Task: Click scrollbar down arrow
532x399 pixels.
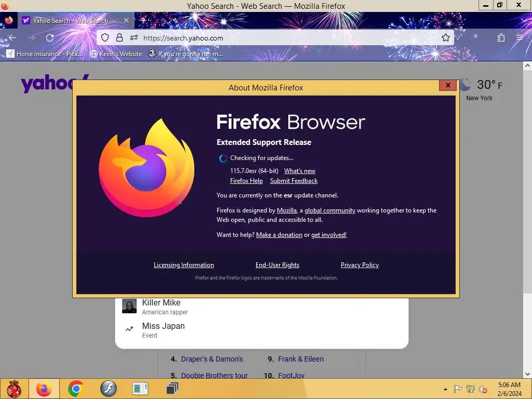Action: (x=527, y=374)
